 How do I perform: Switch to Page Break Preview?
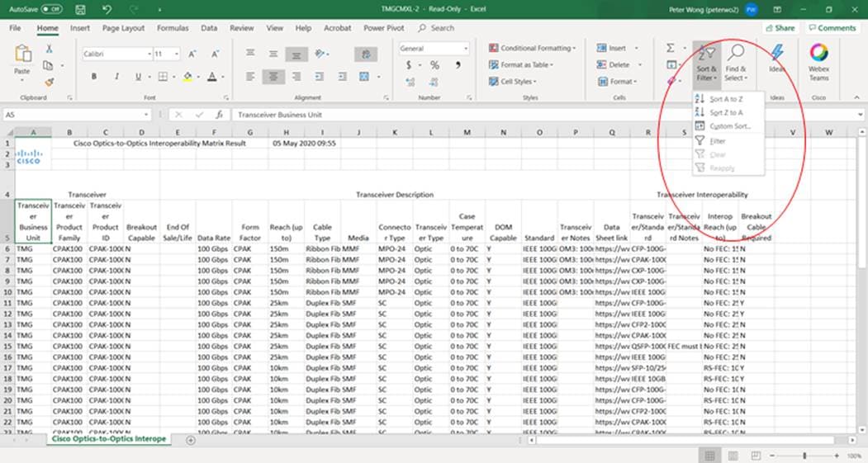(756, 456)
